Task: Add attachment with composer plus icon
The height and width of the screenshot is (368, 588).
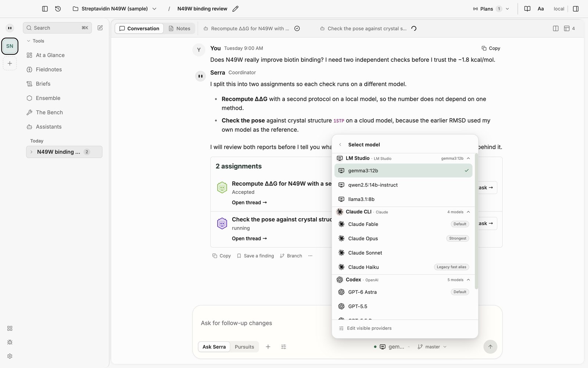Action: [x=268, y=347]
